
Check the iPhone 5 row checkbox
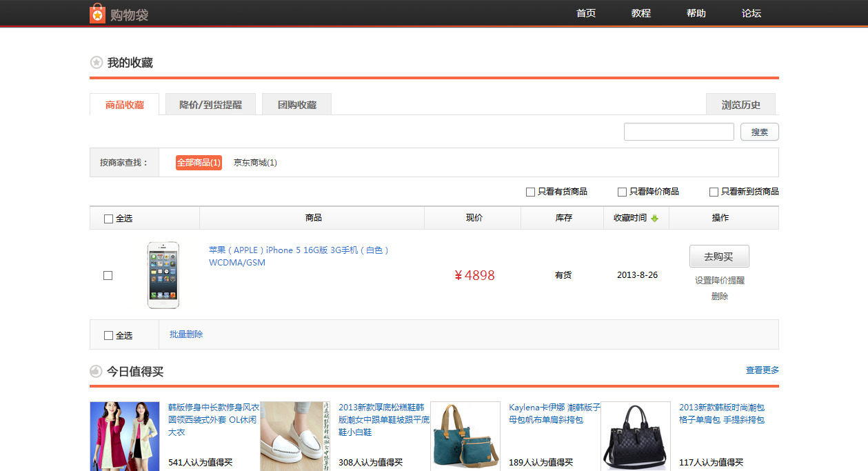point(108,275)
